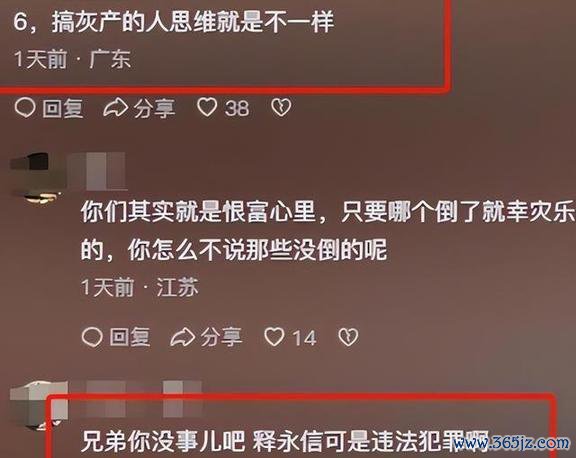
Task: Dislike the 38-like comment with broken heart
Action: coord(281,108)
